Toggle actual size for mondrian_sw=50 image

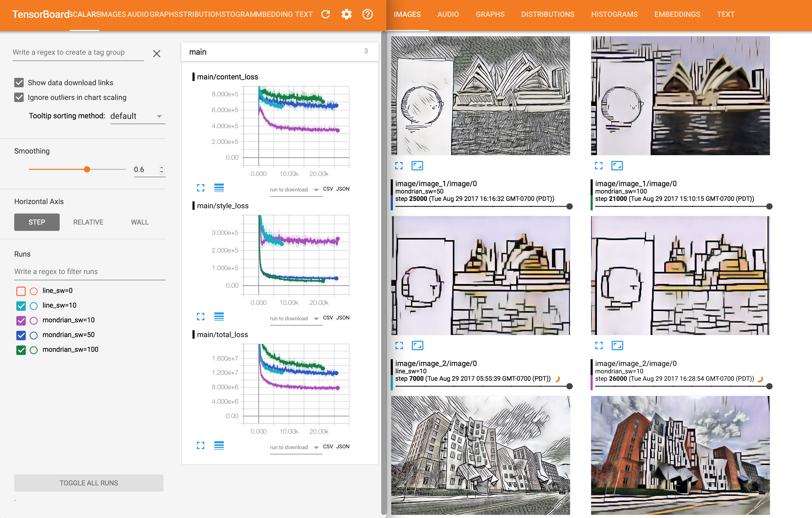[417, 166]
